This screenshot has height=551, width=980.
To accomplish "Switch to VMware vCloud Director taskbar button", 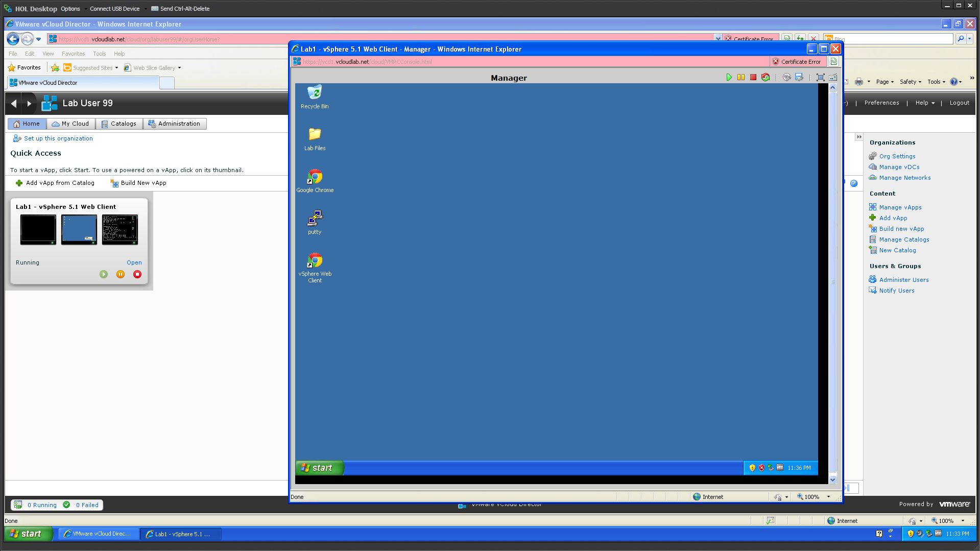I will 98,534.
